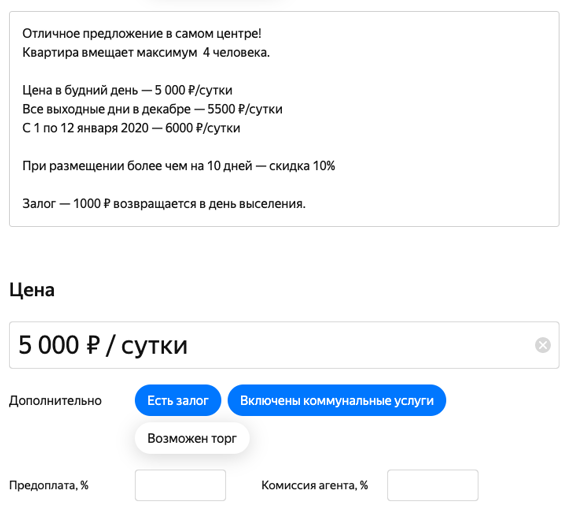Click the С 1 по 12 января 2020 line
576x513 pixels.
(x=131, y=128)
